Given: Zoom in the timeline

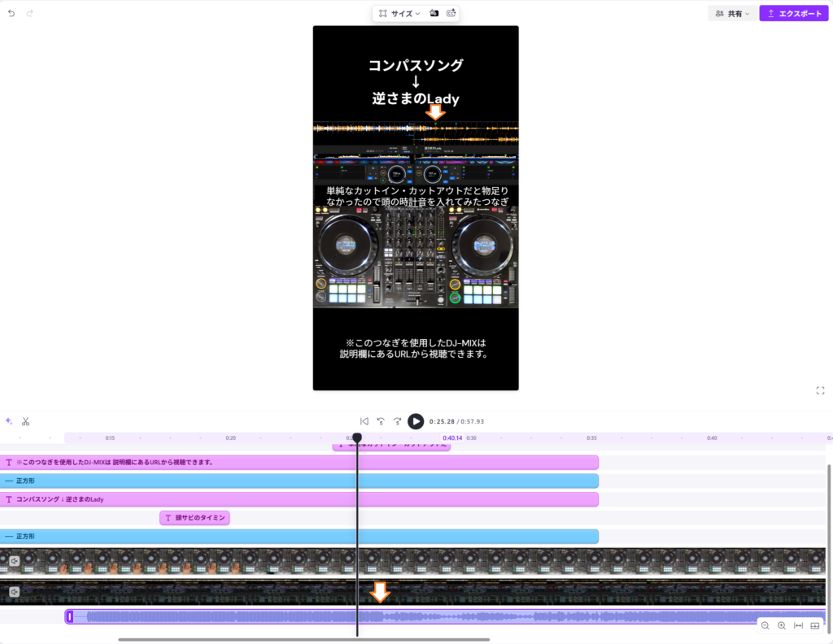Looking at the screenshot, I should (x=782, y=625).
